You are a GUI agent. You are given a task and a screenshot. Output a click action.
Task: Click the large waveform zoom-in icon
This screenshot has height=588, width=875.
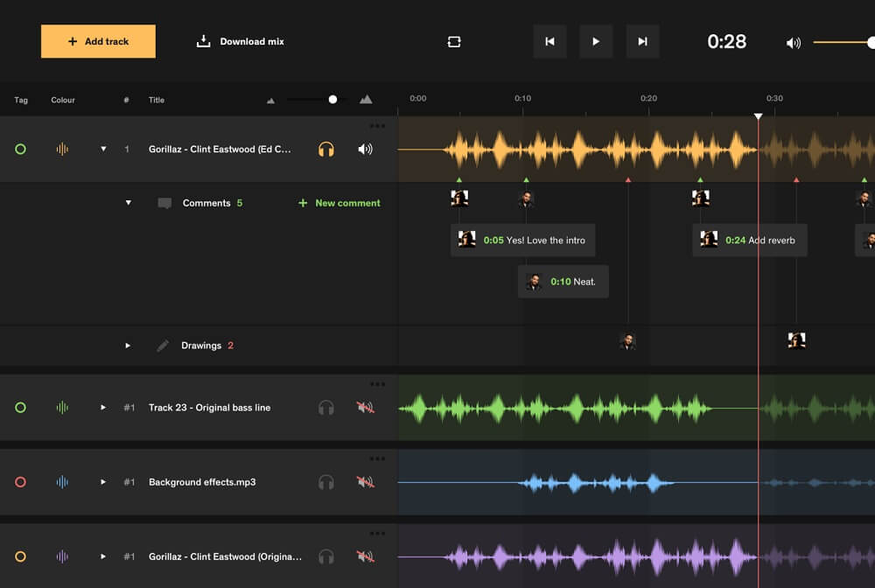point(365,99)
